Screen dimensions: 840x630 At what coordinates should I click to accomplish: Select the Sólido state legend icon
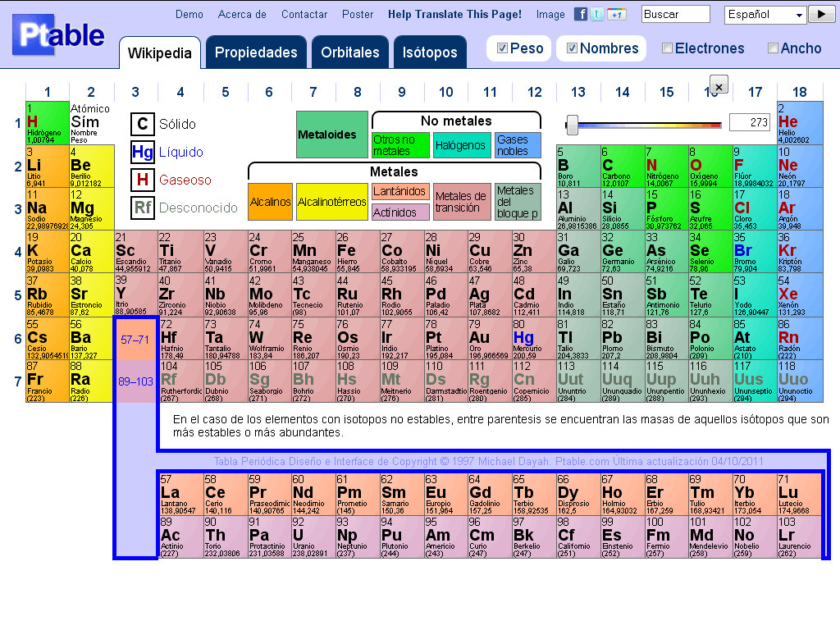pos(142,125)
